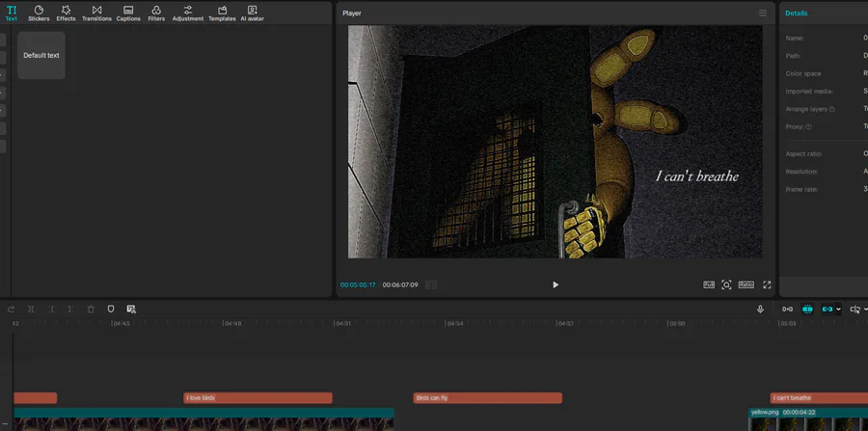Screen dimensions: 868x431
Task: Play the video preview
Action: click(x=556, y=284)
